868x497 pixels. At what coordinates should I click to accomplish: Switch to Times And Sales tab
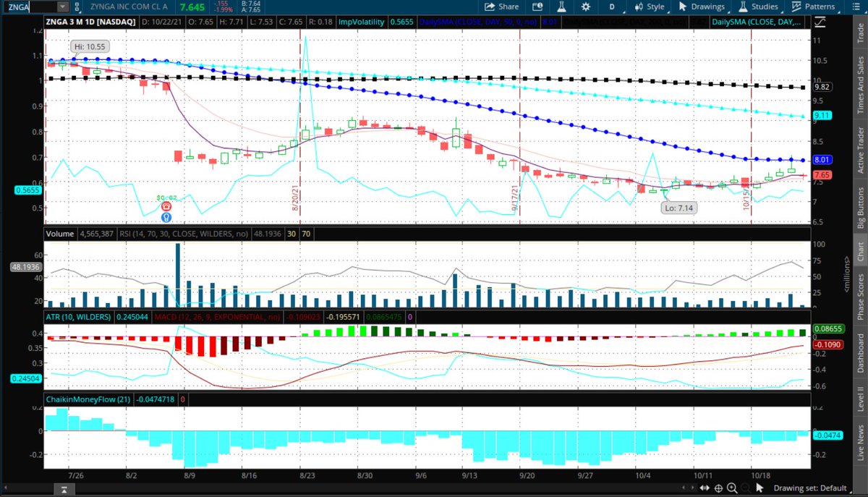[860, 84]
